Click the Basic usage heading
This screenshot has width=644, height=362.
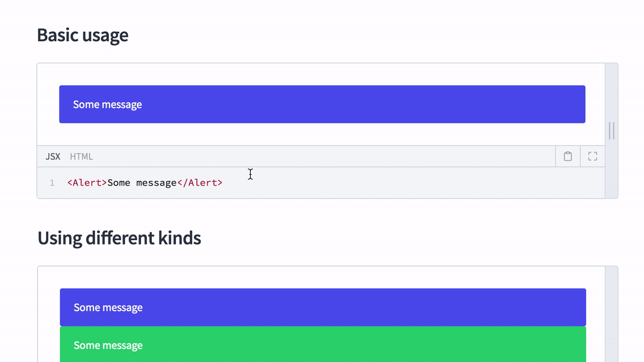coord(83,35)
